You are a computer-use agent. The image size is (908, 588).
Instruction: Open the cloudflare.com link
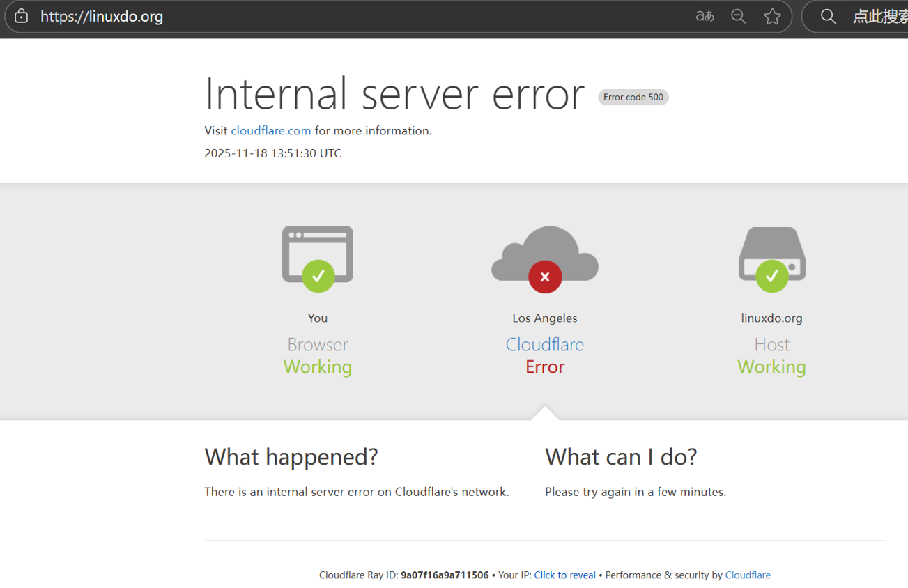pos(271,130)
